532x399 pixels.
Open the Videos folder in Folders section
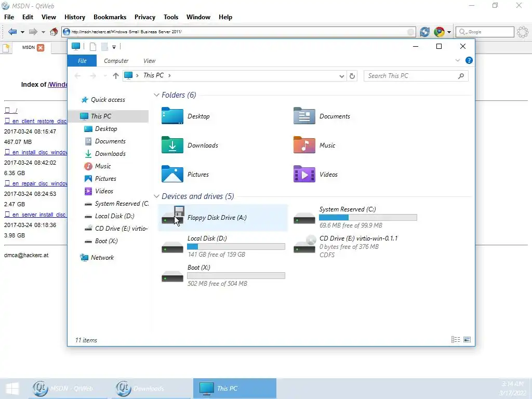[304, 175]
